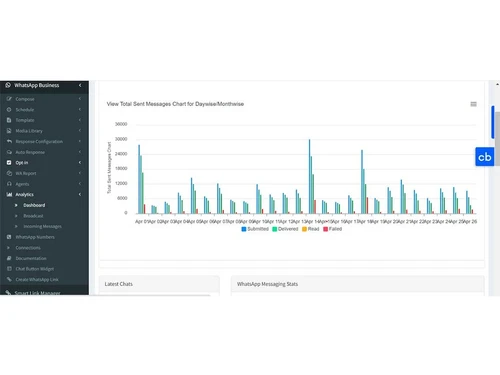Image resolution: width=500 pixels, height=375 pixels.
Task: Open the Broadcast analytics page
Action: point(33,216)
